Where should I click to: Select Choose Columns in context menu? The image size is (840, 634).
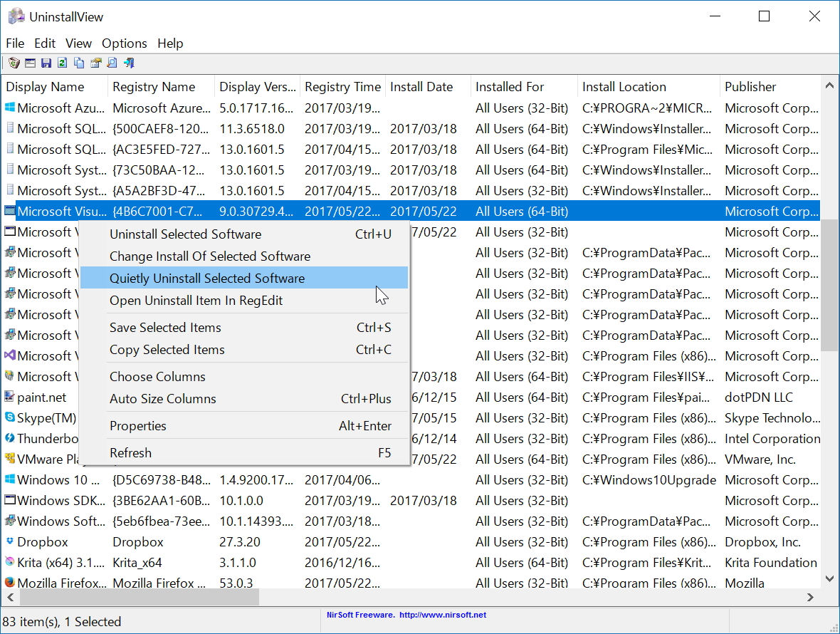(x=244, y=377)
